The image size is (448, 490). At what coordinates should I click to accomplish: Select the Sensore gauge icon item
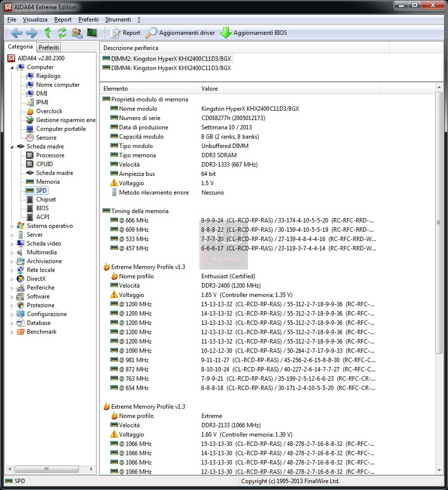[30, 138]
